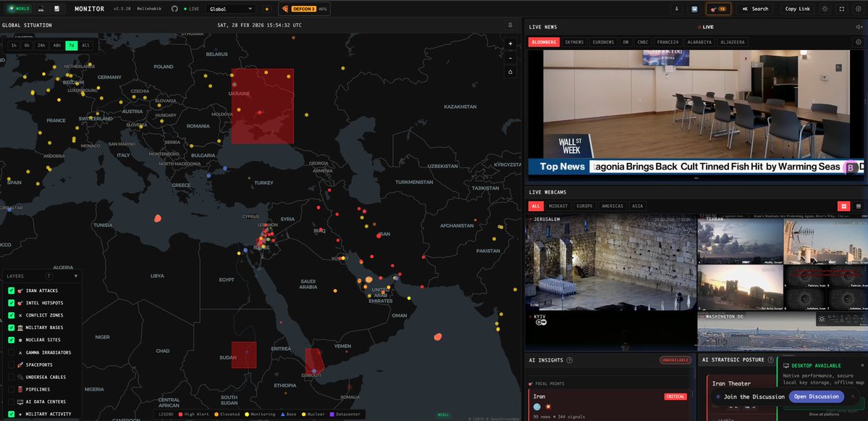The width and height of the screenshot is (868, 421).
Task: Switch to the SkyNews channel
Action: pos(574,42)
